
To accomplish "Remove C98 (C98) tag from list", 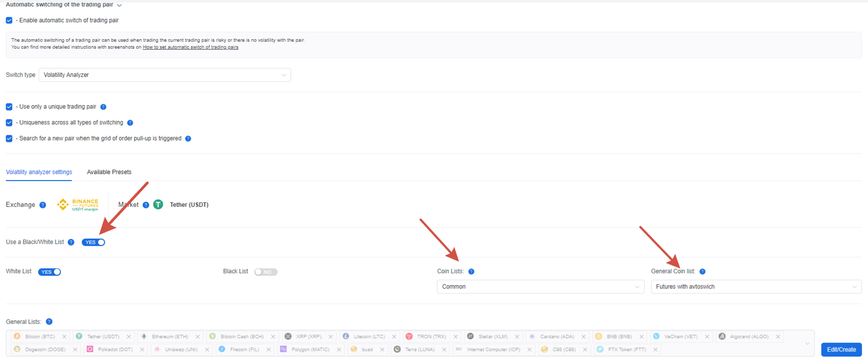I will click(585, 350).
